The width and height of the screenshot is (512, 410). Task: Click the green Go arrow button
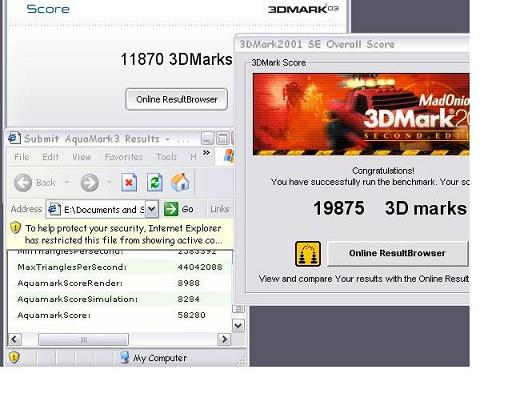pyautogui.click(x=171, y=209)
